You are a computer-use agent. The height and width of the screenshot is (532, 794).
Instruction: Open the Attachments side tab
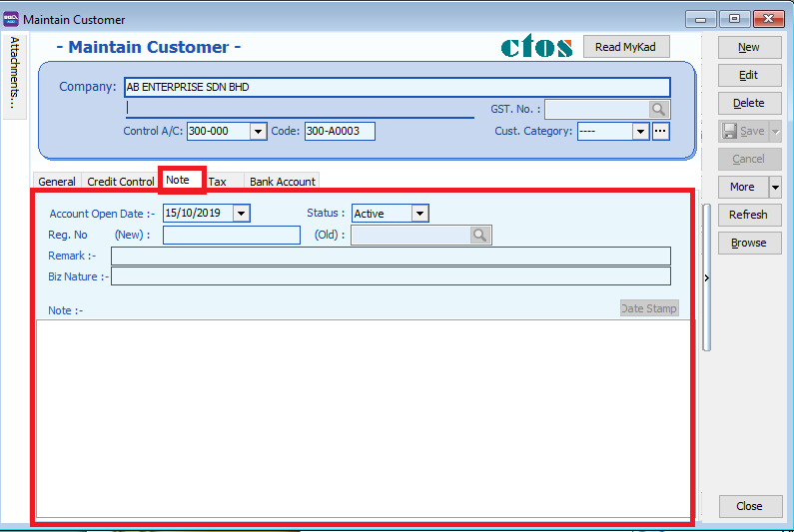coord(15,74)
